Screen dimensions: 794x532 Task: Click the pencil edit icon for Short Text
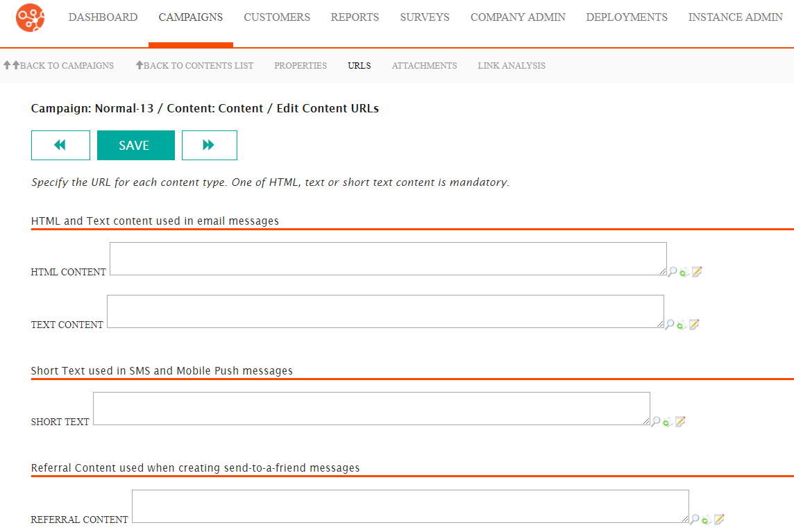point(680,422)
